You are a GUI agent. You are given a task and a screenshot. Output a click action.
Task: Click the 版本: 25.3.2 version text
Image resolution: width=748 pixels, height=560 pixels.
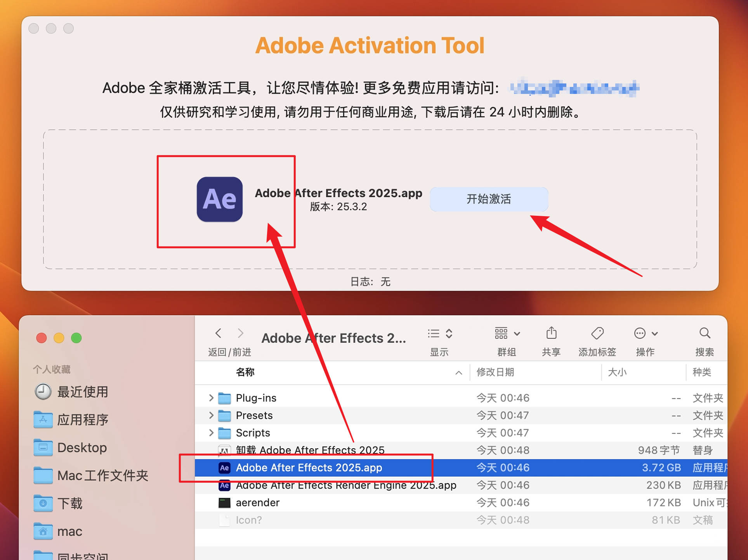pos(338,206)
